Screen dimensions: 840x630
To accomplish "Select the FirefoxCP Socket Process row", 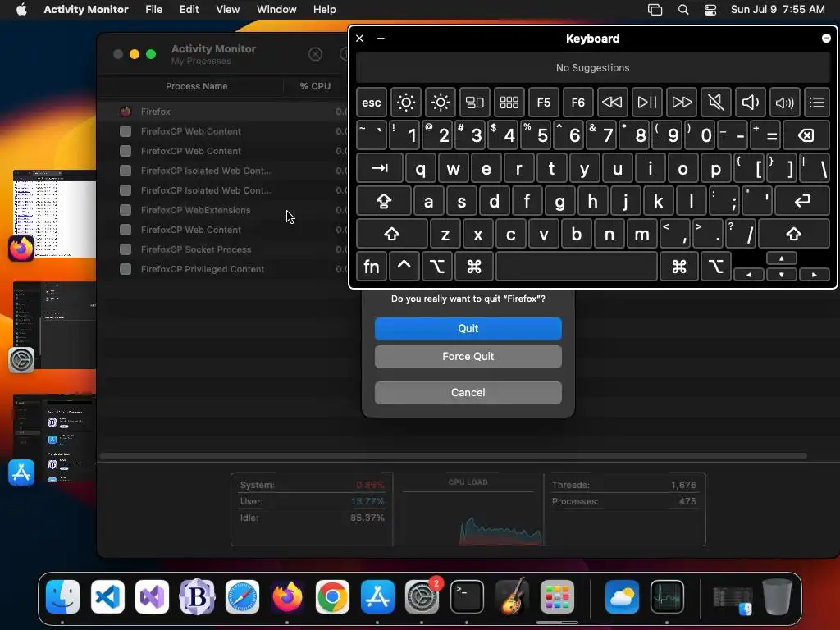I will [x=222, y=249].
